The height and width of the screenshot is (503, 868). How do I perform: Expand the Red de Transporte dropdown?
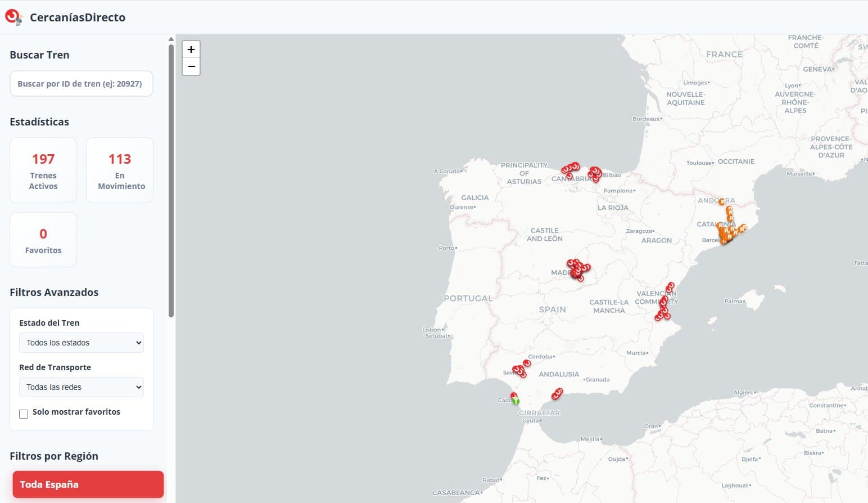(82, 387)
